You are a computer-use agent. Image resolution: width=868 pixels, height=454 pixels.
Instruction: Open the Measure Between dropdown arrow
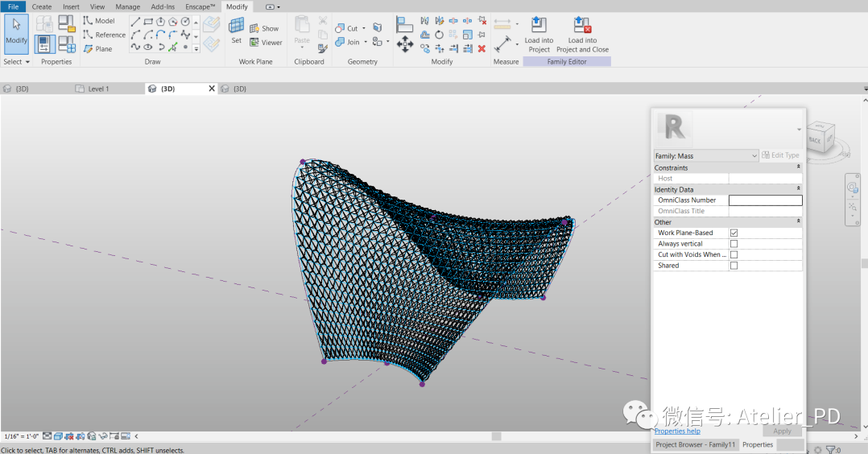point(517,24)
